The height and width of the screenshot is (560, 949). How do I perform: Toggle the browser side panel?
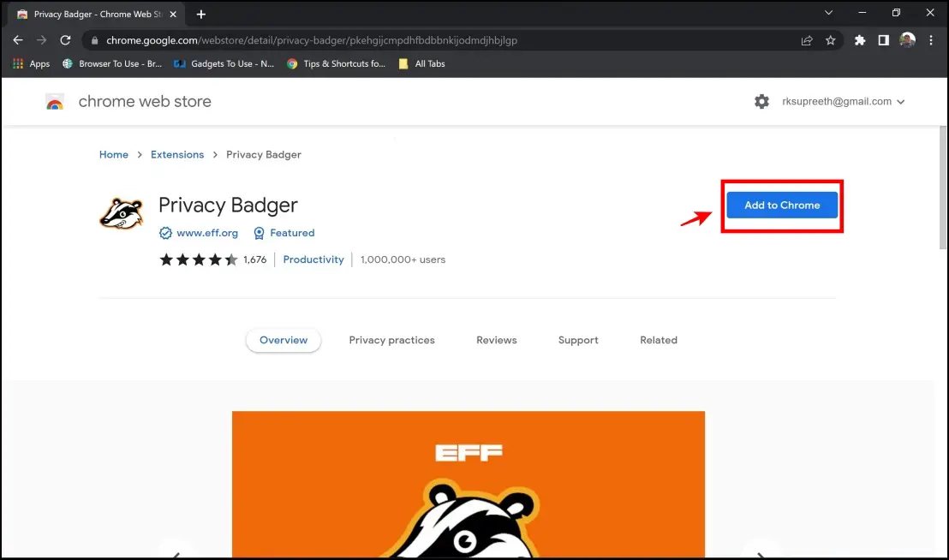tap(884, 40)
